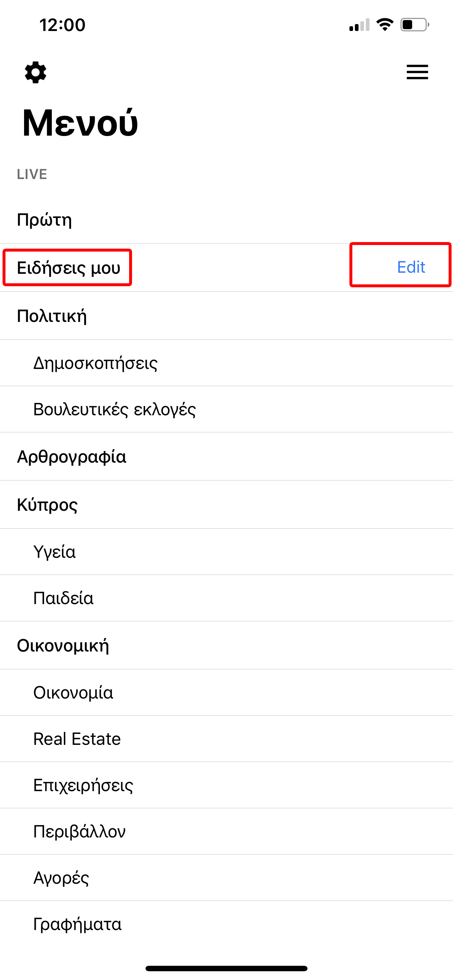This screenshot has height=980, width=453.
Task: Open settings via the gear icon
Action: point(35,72)
